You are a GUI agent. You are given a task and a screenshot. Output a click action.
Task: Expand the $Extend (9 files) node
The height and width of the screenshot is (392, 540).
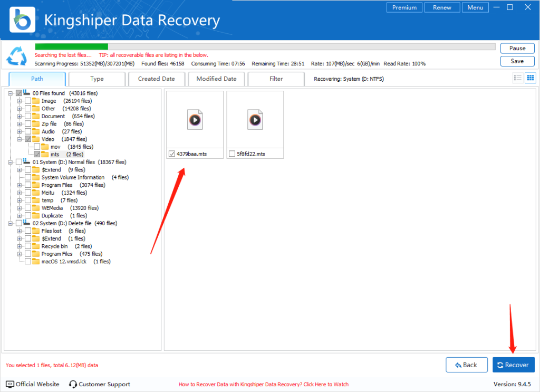pos(20,170)
